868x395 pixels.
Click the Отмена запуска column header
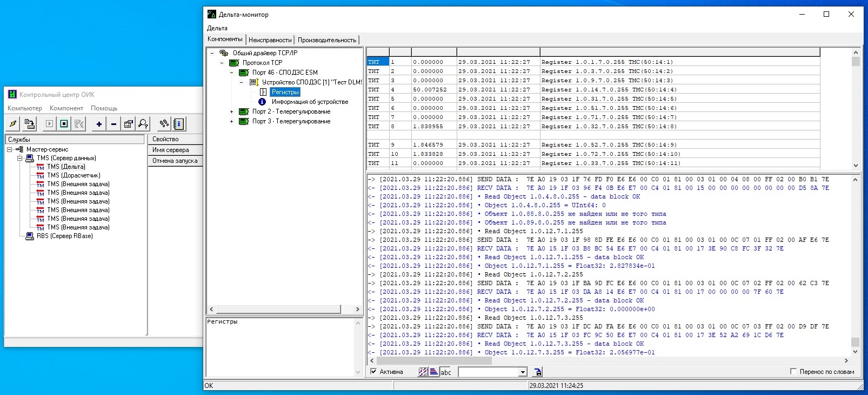[x=175, y=161]
